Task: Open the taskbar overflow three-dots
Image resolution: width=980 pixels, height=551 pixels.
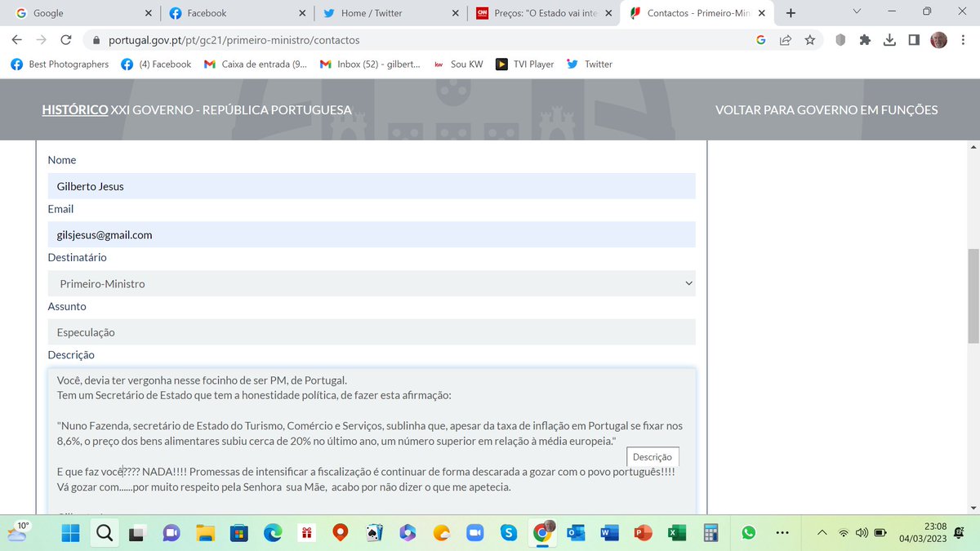Action: [x=782, y=533]
